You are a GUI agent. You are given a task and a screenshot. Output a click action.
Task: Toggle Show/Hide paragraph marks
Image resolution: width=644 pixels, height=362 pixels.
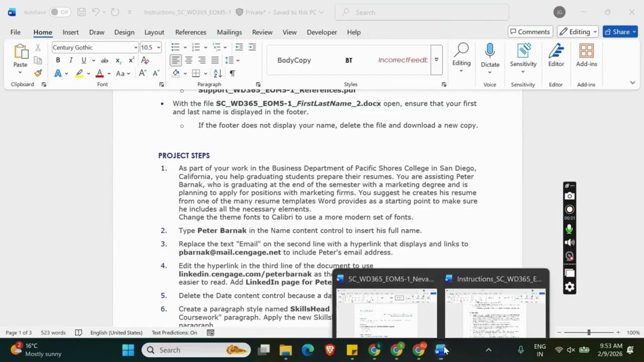click(x=232, y=73)
